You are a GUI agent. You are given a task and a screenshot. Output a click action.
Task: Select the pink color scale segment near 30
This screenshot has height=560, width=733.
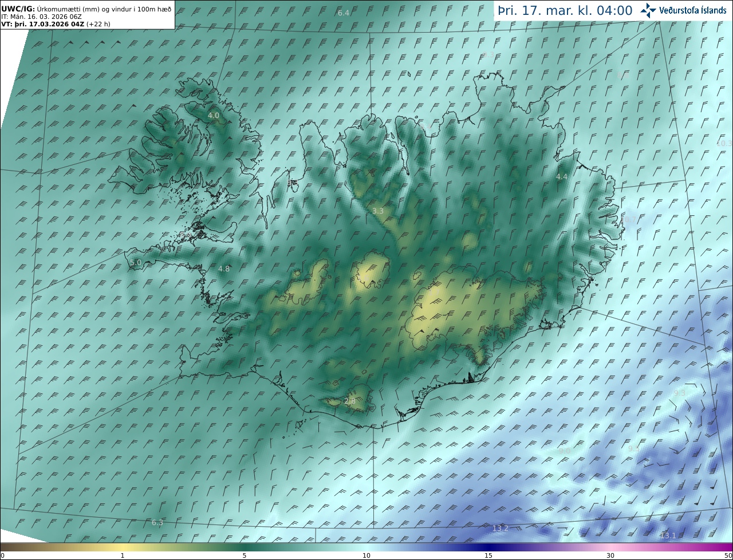(x=610, y=547)
